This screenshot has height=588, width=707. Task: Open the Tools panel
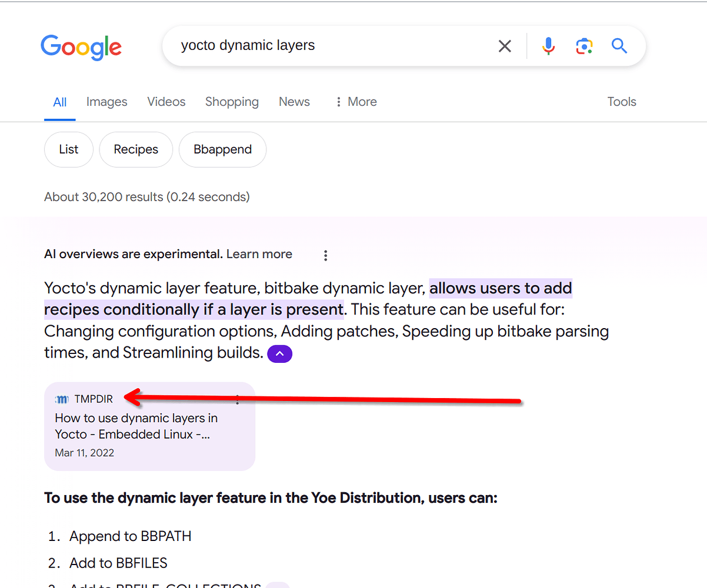coord(621,102)
